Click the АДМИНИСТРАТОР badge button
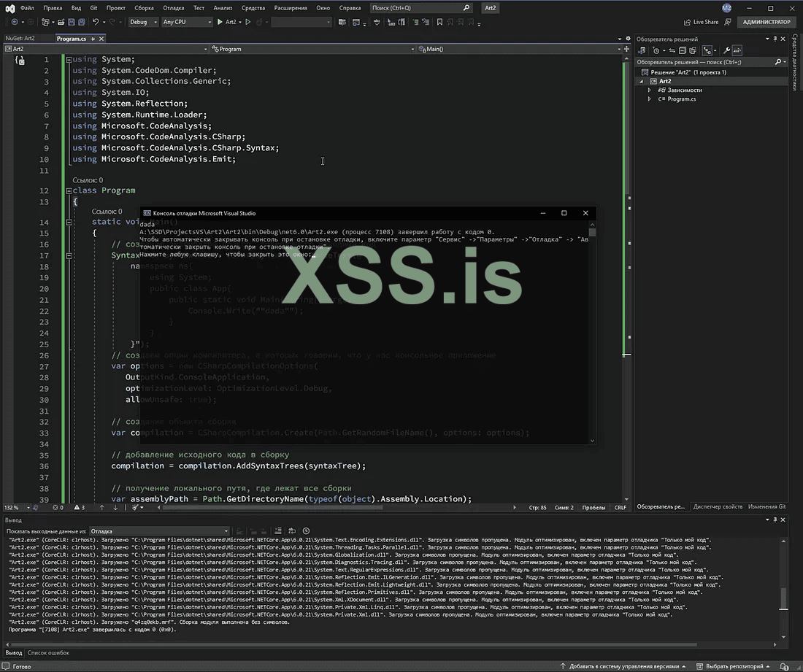The image size is (803, 672). (x=766, y=22)
